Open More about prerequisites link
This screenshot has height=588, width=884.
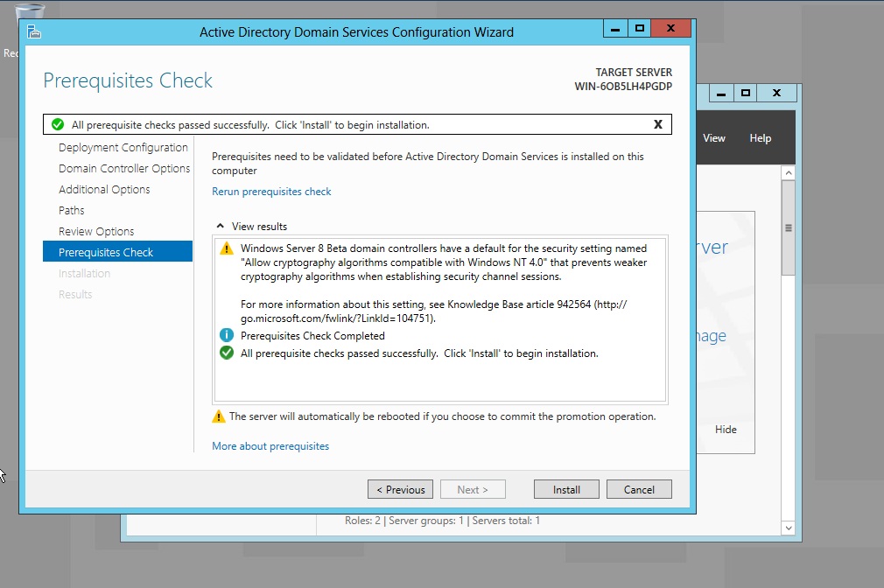[x=270, y=446]
